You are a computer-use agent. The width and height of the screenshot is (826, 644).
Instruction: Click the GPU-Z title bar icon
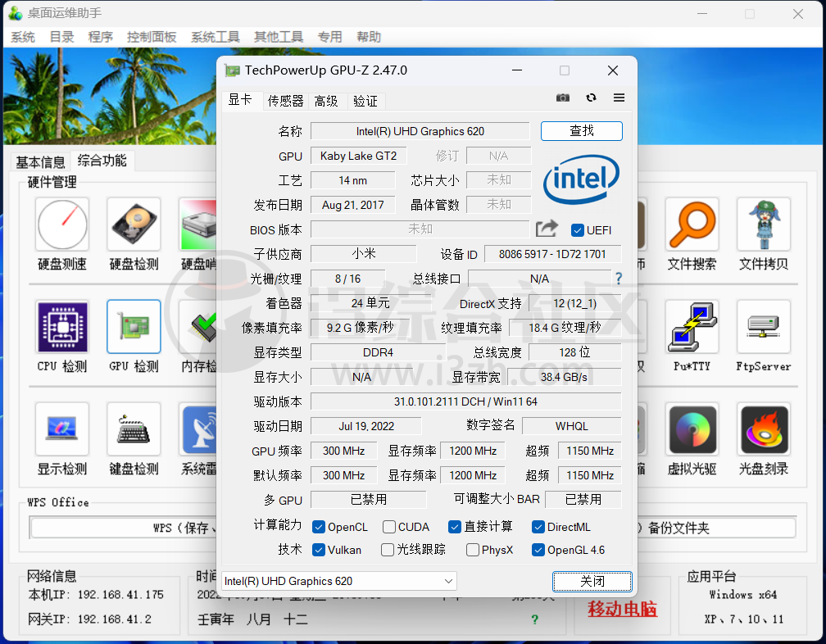pyautogui.click(x=232, y=70)
